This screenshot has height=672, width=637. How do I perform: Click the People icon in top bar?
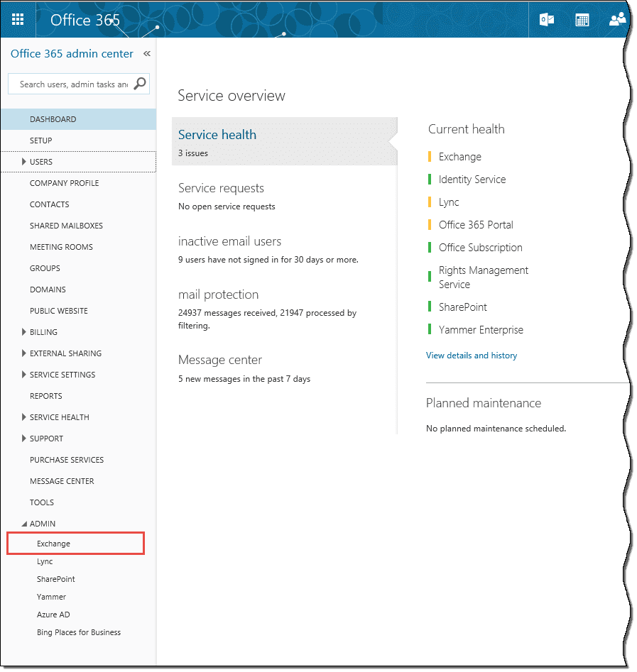pyautogui.click(x=616, y=19)
